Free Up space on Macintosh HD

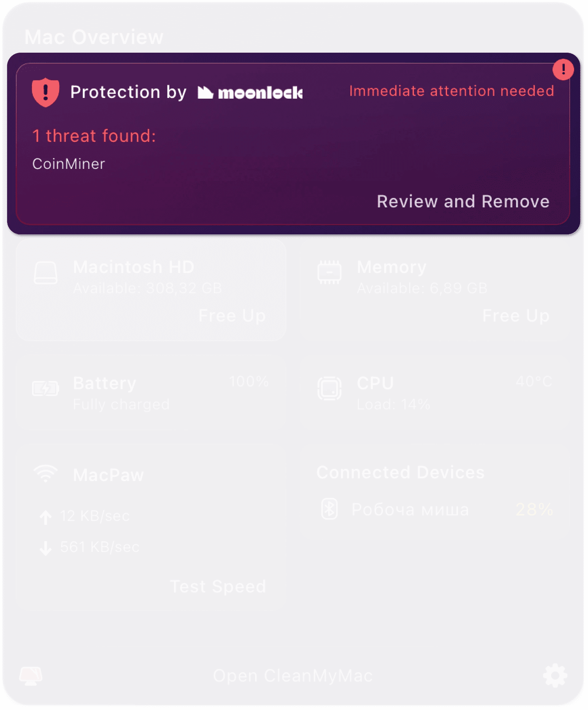tap(232, 316)
